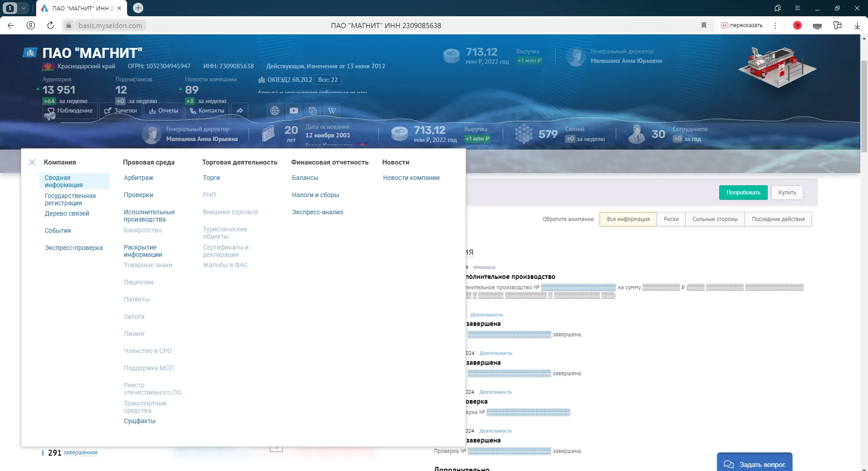Open Сущфакты menu item
The width and height of the screenshot is (868, 471).
click(x=140, y=421)
